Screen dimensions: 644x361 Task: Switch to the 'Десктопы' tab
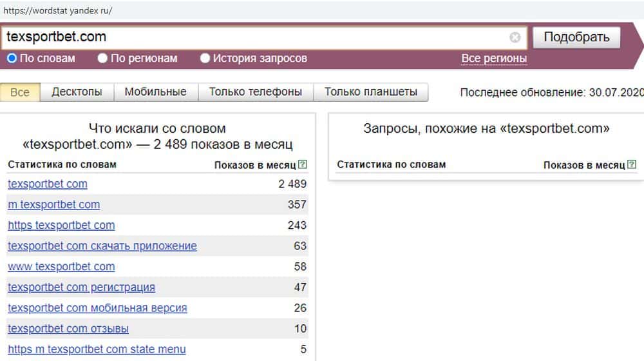(77, 92)
